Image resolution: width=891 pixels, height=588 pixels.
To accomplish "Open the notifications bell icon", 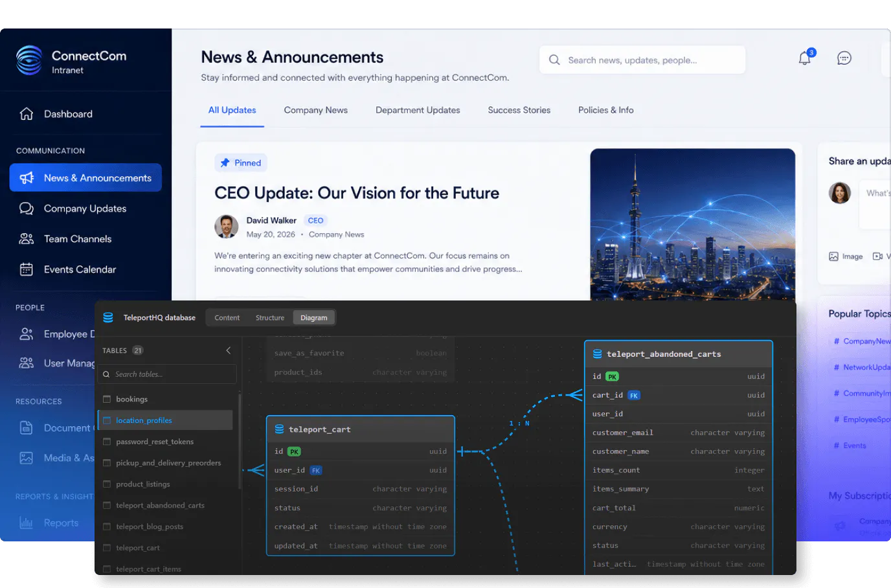I will tap(805, 58).
